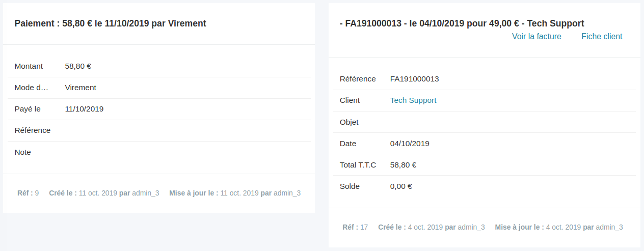The image size is (644, 251).
Task: Click the Note row label
Action: [23, 152]
